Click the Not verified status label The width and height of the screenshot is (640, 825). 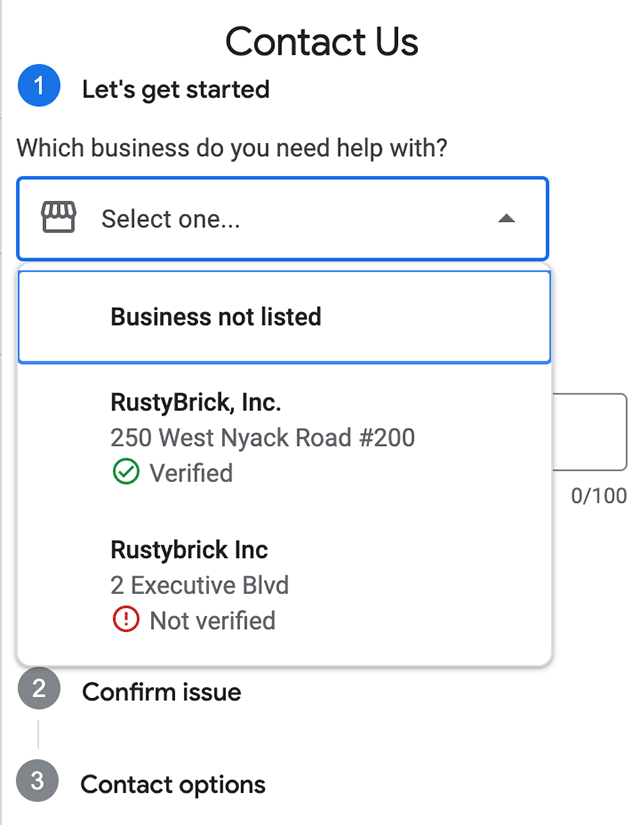213,620
